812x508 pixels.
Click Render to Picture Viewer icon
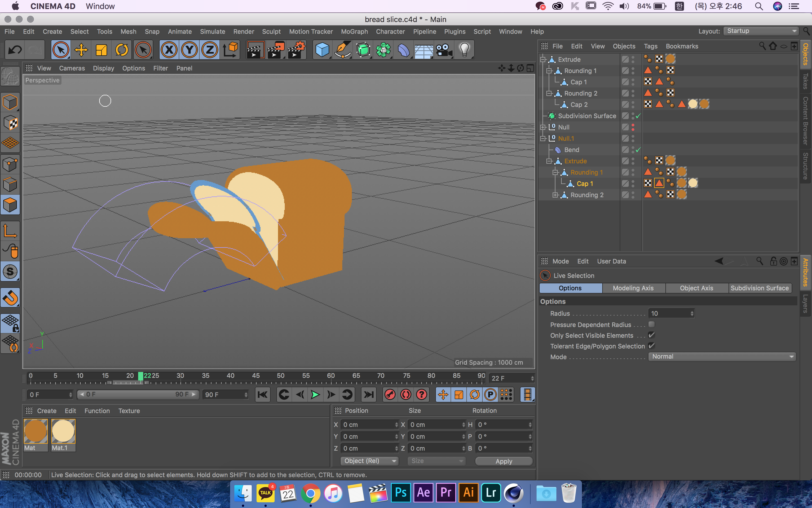coord(275,50)
